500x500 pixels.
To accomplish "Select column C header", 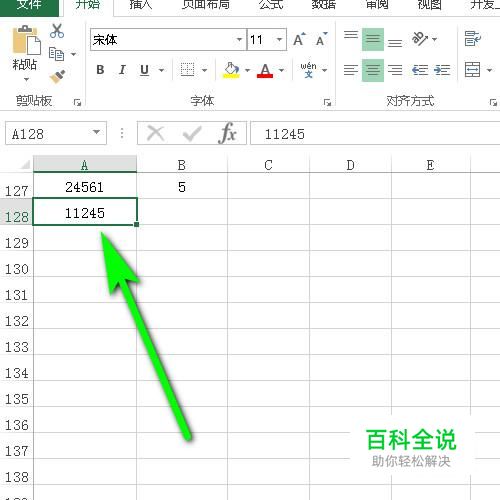I will click(x=268, y=165).
